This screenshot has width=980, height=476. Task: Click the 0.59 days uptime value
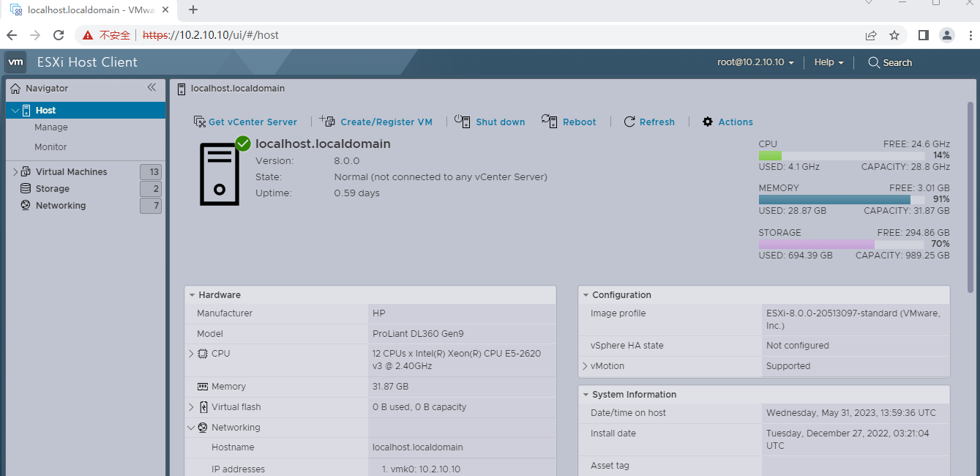pos(357,193)
